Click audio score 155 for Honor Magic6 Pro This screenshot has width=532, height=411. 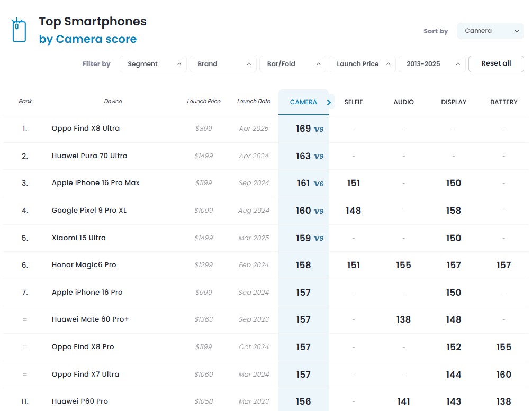tap(403, 265)
